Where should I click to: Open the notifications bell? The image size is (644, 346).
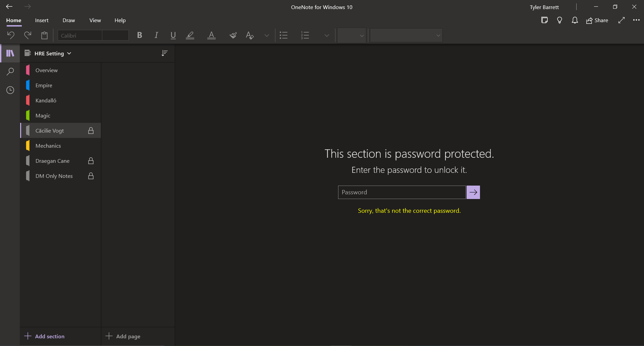(575, 20)
